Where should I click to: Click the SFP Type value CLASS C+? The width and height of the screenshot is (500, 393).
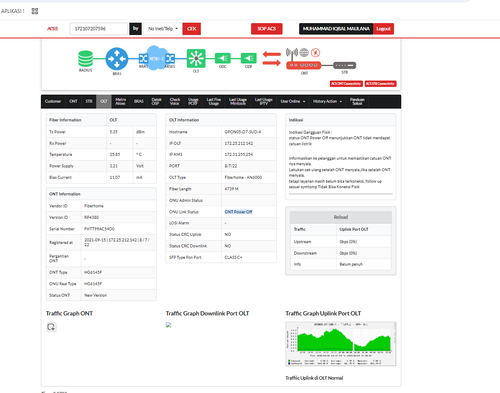[233, 257]
